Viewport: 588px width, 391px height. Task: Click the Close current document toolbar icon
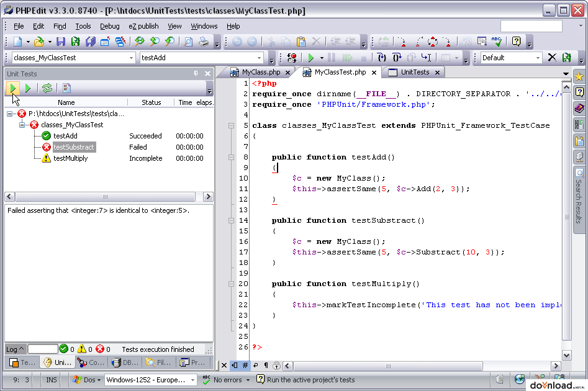tap(105, 42)
